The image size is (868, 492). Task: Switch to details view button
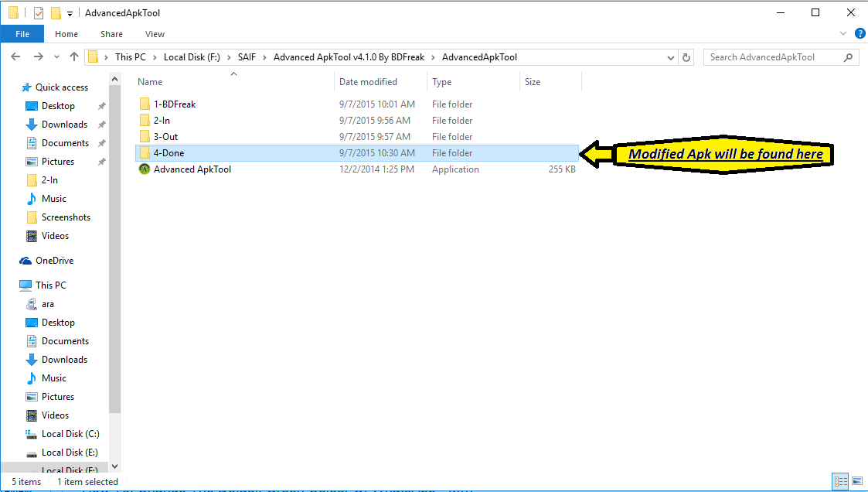coord(840,481)
